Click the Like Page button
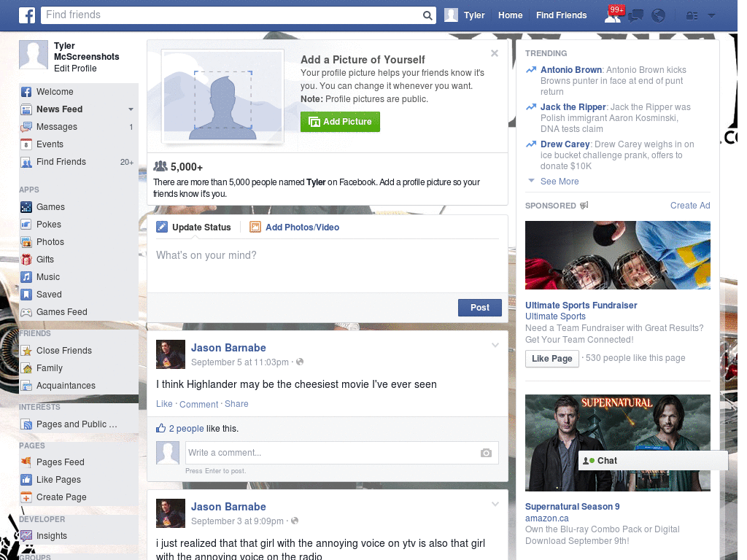This screenshot has width=747, height=560. click(551, 359)
